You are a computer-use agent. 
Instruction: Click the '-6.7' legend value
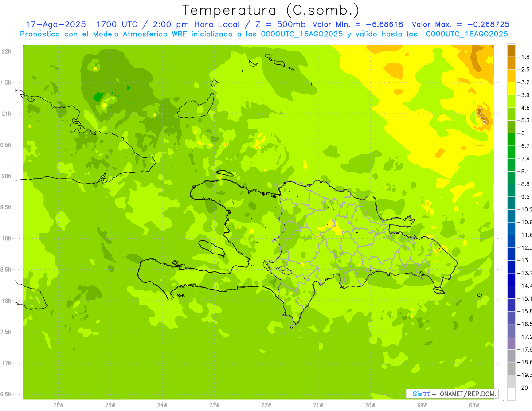[524, 146]
